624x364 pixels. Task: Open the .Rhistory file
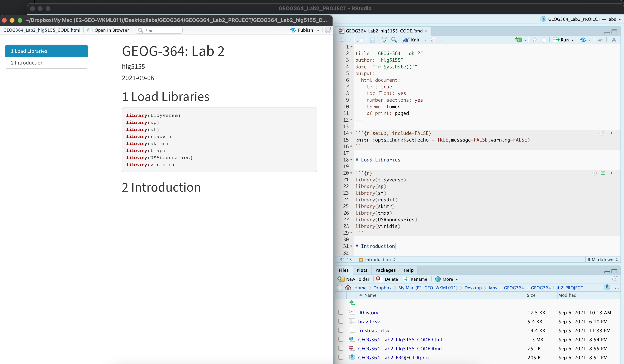click(368, 313)
